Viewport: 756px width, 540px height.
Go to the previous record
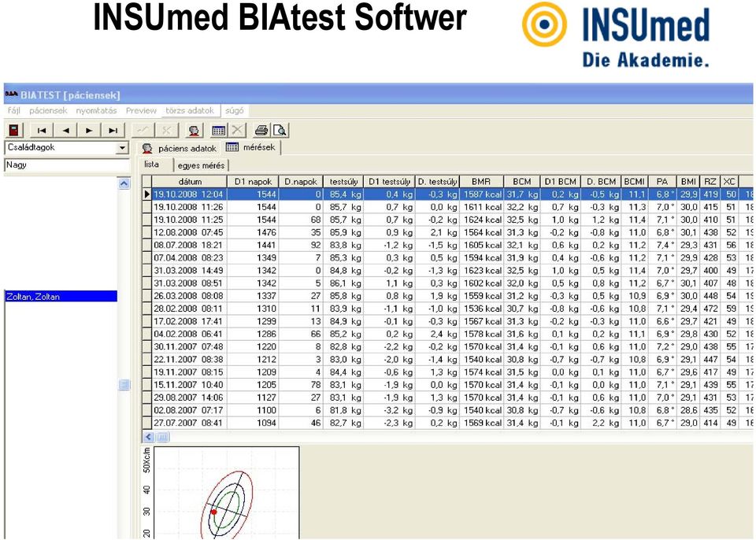tap(65, 130)
